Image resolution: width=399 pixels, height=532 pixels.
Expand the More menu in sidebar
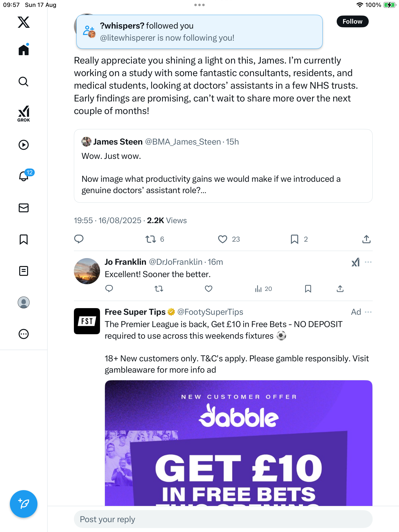[x=24, y=334]
